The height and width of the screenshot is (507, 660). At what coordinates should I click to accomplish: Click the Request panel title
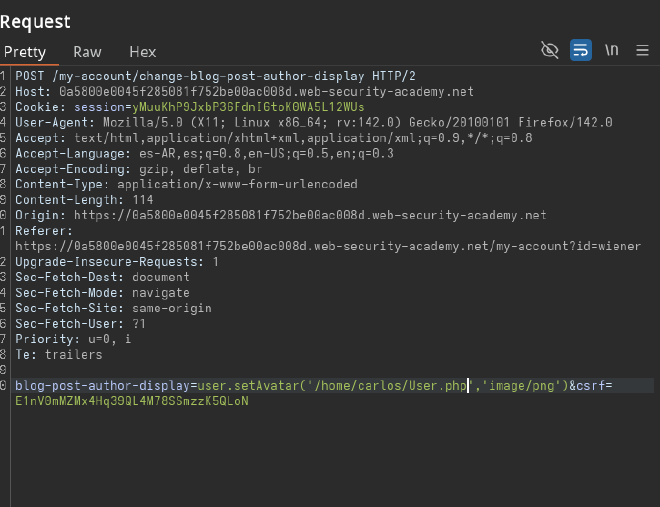pyautogui.click(x=35, y=19)
